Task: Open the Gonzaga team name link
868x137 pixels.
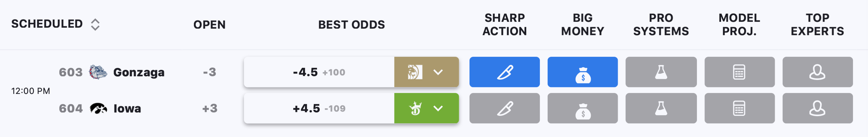Action: click(139, 72)
